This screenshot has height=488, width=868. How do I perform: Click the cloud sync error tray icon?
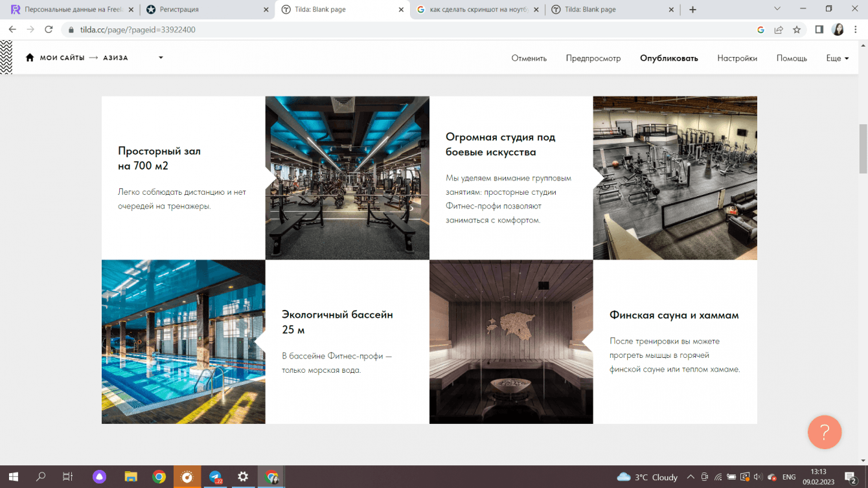[771, 477]
